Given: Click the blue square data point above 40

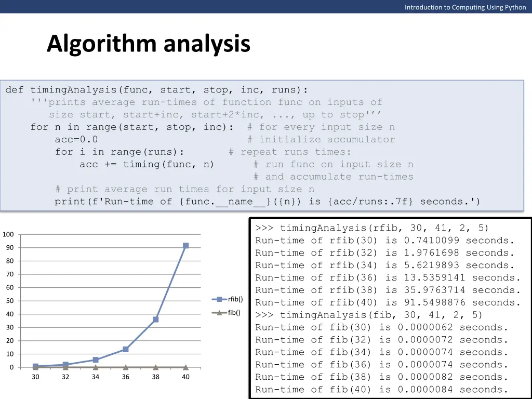Looking at the screenshot, I should (185, 245).
